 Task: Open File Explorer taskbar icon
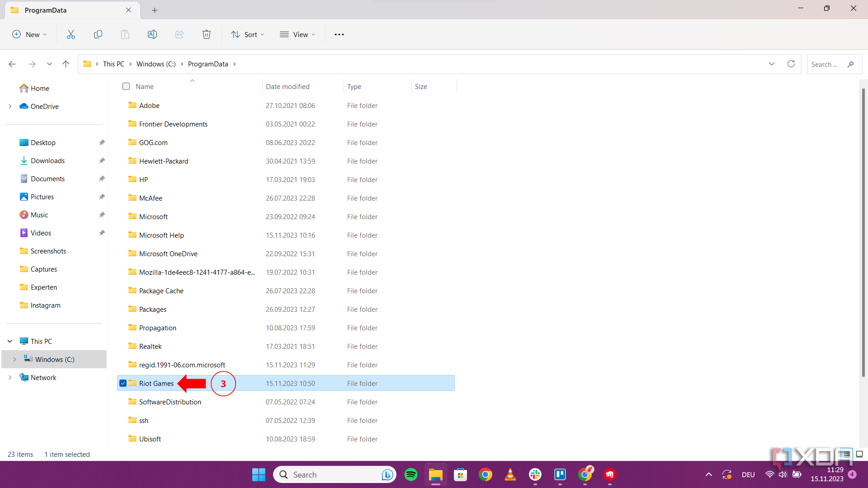tap(436, 474)
